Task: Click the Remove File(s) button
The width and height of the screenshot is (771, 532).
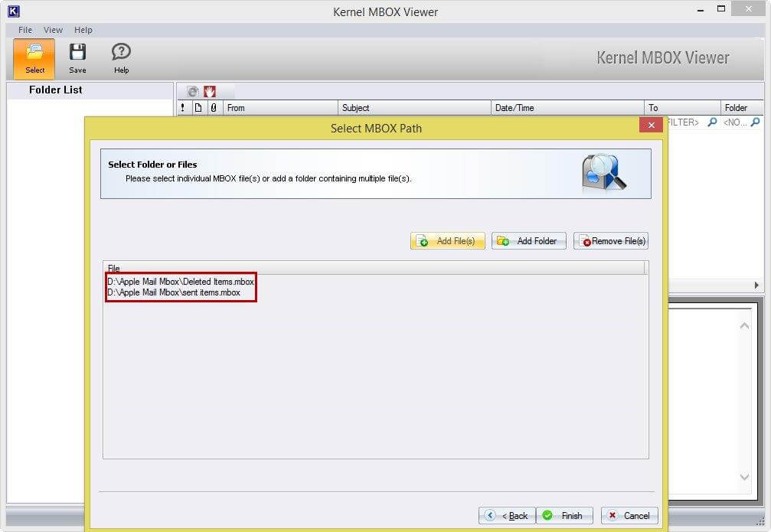Action: (611, 241)
